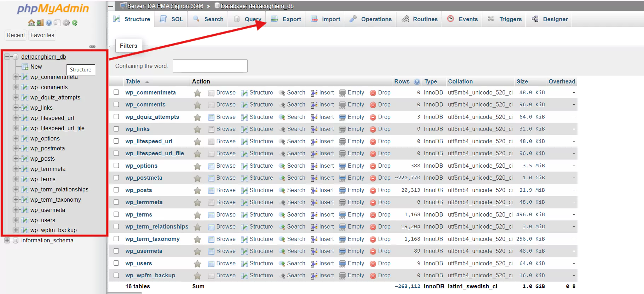The width and height of the screenshot is (644, 294).
Task: Open Favorites tables button
Action: 42,35
